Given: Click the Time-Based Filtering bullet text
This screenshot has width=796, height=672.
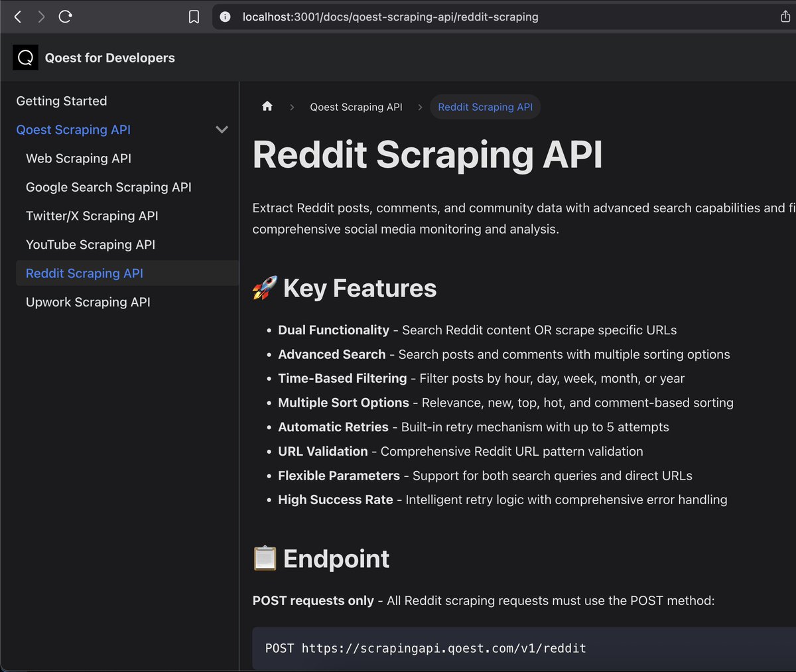Looking at the screenshot, I should [482, 378].
